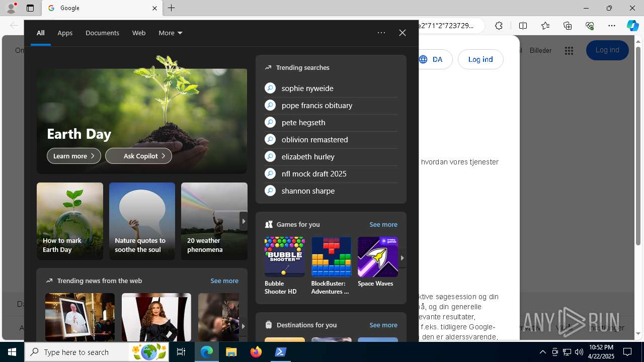644x362 pixels.
Task: Open Nature quotes to soothe the soul card
Action: click(x=142, y=221)
